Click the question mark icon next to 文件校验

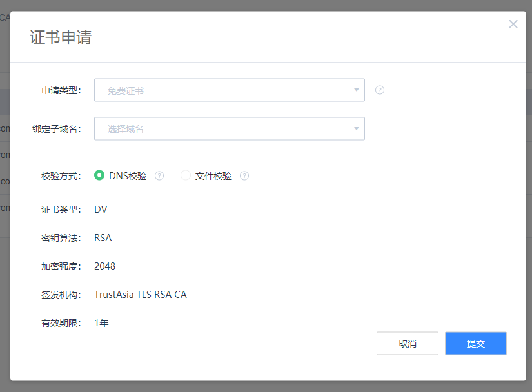pos(244,175)
